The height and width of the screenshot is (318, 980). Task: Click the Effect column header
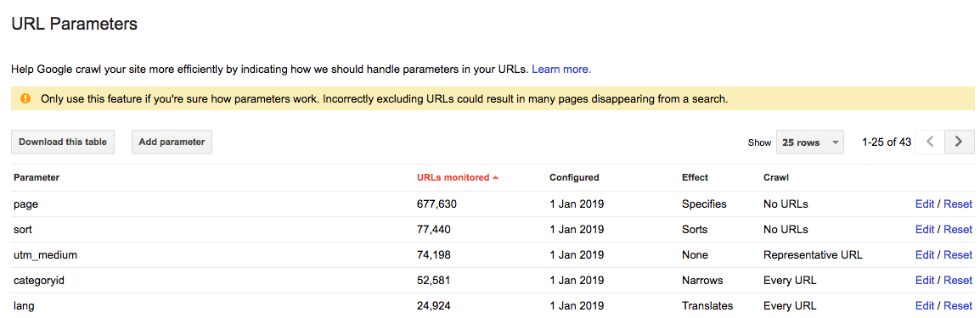coord(695,178)
